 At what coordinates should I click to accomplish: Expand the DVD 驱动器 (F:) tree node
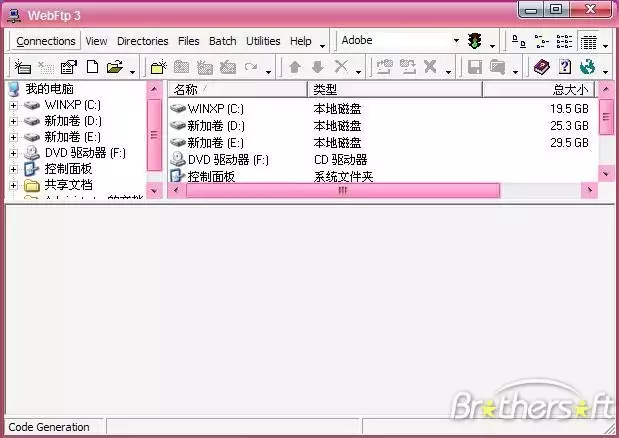point(13,153)
